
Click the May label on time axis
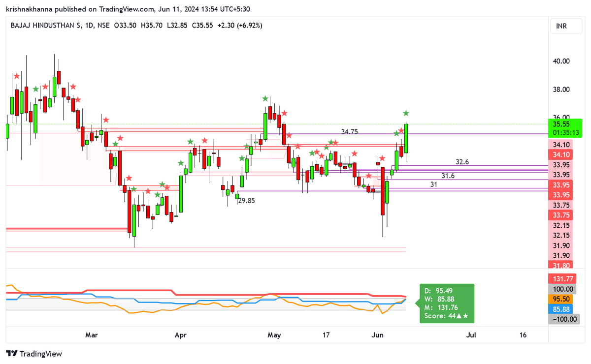point(274,335)
